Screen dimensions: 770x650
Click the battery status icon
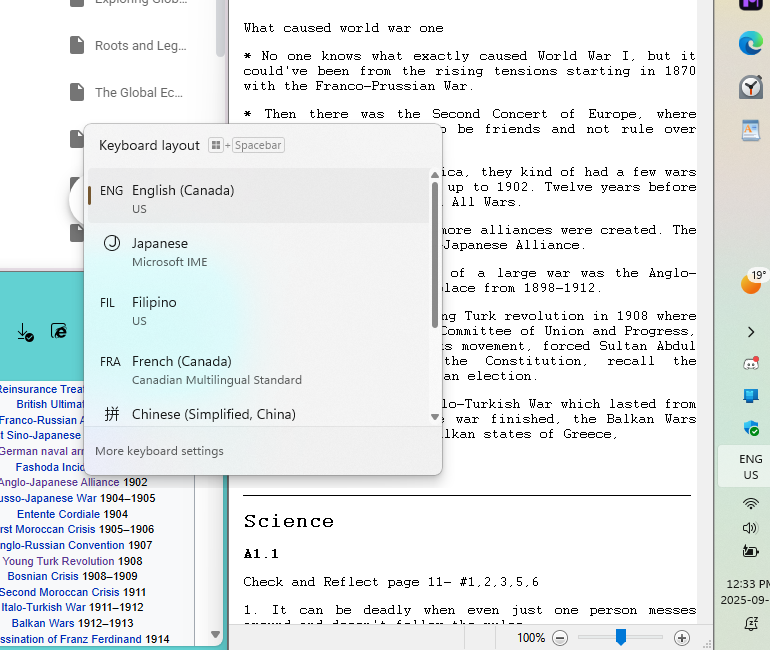point(750,551)
